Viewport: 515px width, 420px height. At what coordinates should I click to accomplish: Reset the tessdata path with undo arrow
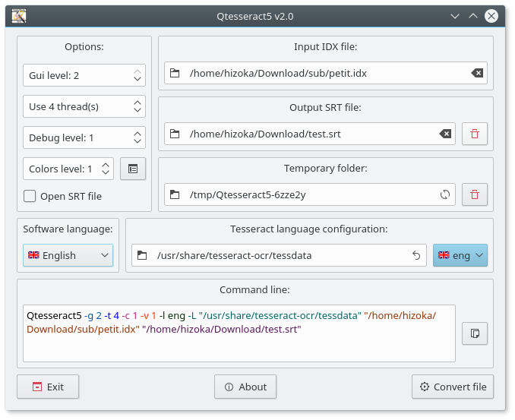[x=416, y=255]
